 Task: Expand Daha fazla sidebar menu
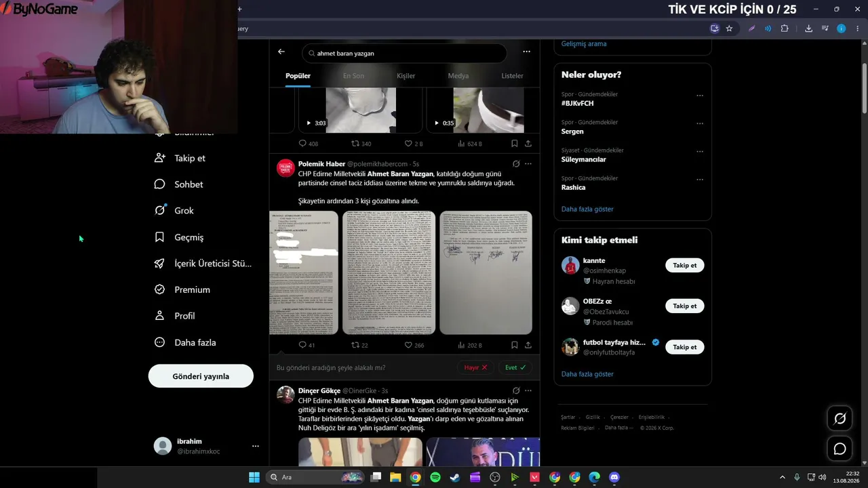click(185, 342)
